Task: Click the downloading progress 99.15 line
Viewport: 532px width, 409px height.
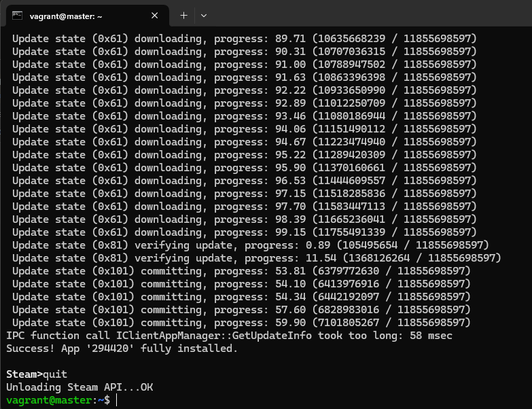Action: [245, 232]
